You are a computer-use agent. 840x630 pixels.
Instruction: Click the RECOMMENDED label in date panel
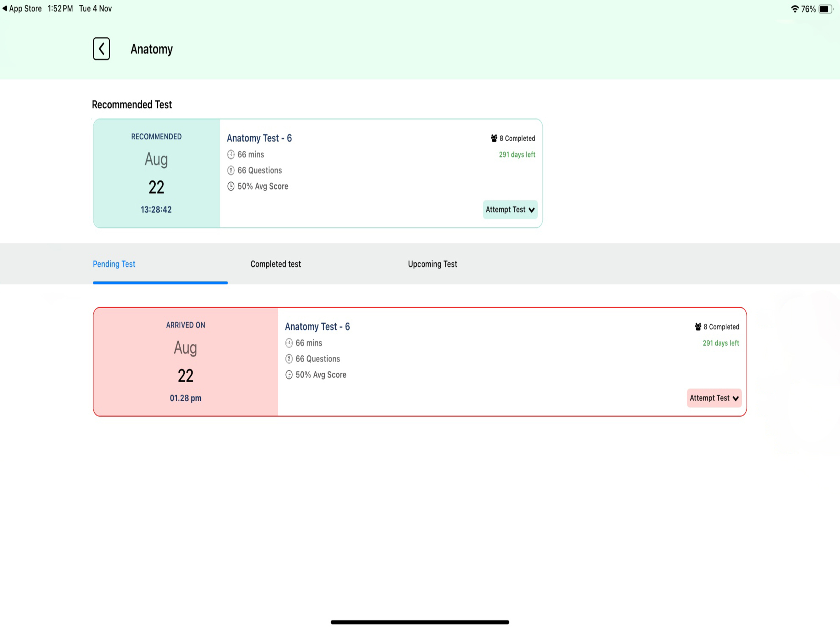point(157,137)
